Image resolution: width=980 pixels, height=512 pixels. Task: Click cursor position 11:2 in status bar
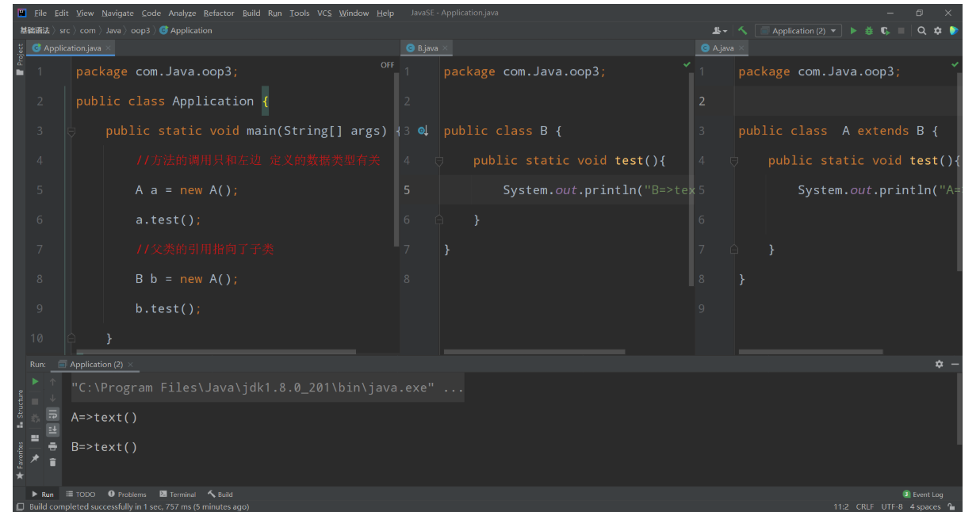pos(841,506)
